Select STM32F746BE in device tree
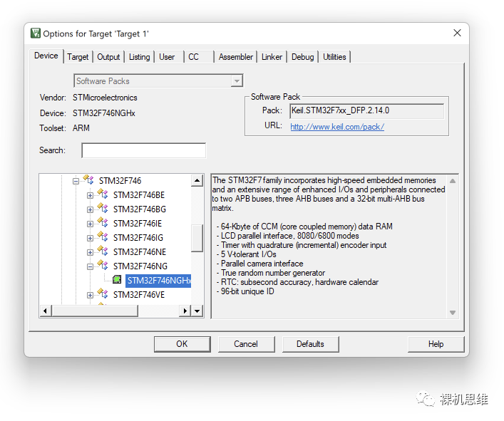 click(139, 195)
